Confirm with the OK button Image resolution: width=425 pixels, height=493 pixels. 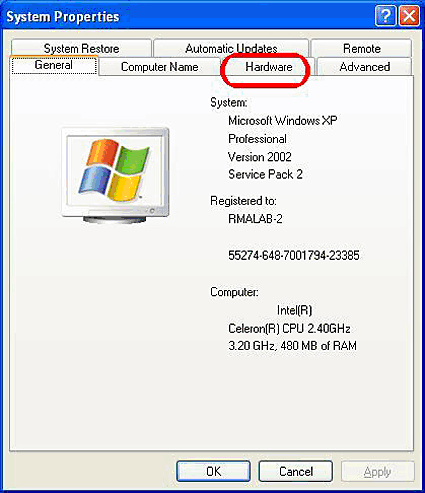tap(213, 471)
